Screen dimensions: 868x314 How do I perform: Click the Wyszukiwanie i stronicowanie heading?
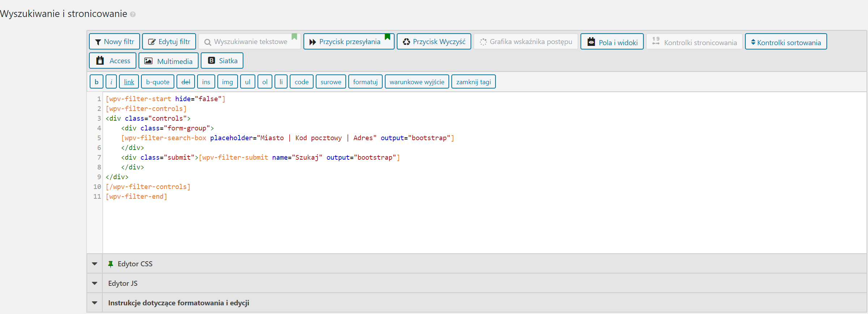[64, 14]
